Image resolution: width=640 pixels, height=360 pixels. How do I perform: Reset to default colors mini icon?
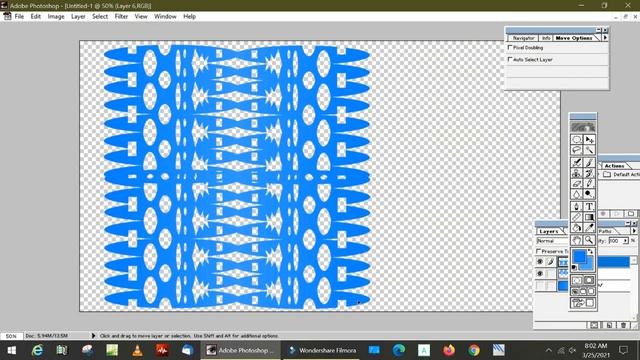(x=574, y=267)
